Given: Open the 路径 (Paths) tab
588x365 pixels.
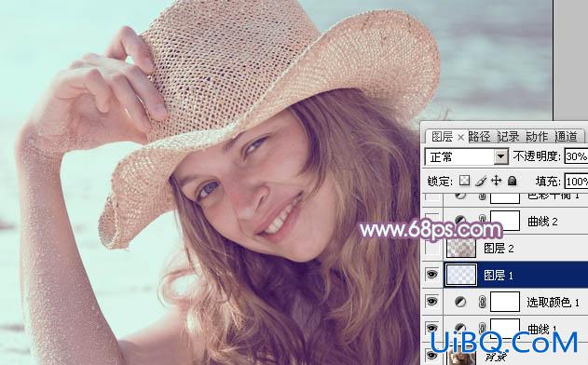Looking at the screenshot, I should tap(479, 136).
